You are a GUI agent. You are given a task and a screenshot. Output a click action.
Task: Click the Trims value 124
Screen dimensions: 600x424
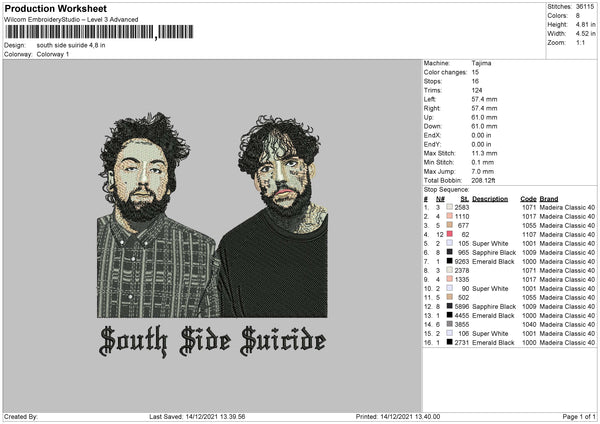coord(477,90)
